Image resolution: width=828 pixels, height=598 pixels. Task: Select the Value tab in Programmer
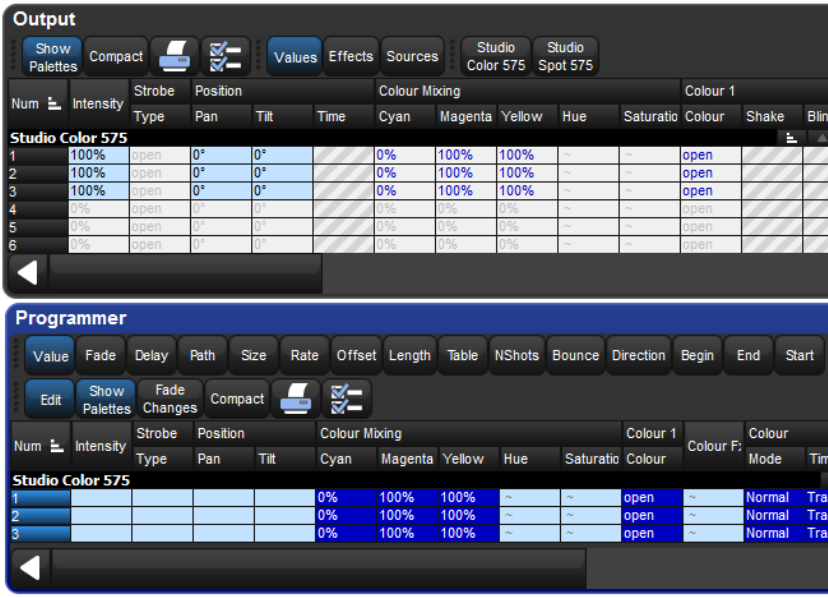point(50,356)
